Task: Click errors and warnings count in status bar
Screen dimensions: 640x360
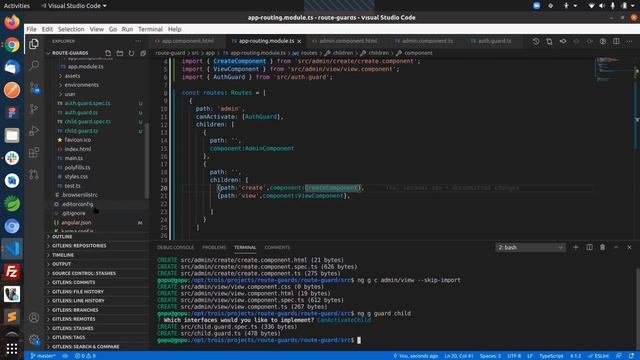Action: (x=85, y=356)
